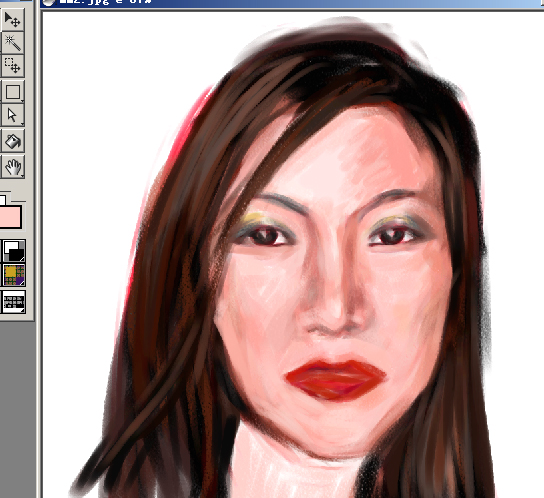This screenshot has width=544, height=498.
Task: Click the document icon in title bar
Action: coord(49,3)
